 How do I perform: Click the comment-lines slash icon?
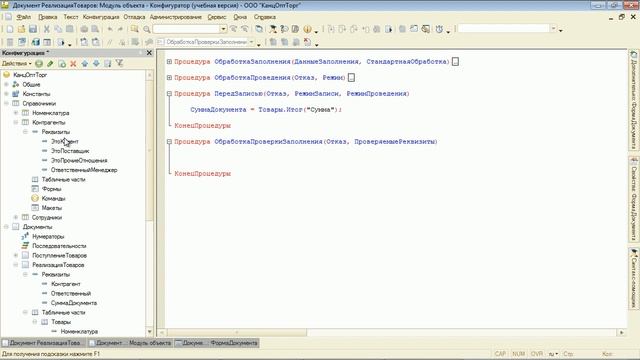pos(109,42)
